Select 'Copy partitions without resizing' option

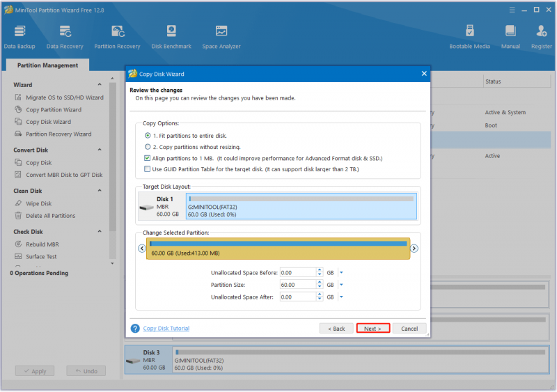(x=148, y=147)
